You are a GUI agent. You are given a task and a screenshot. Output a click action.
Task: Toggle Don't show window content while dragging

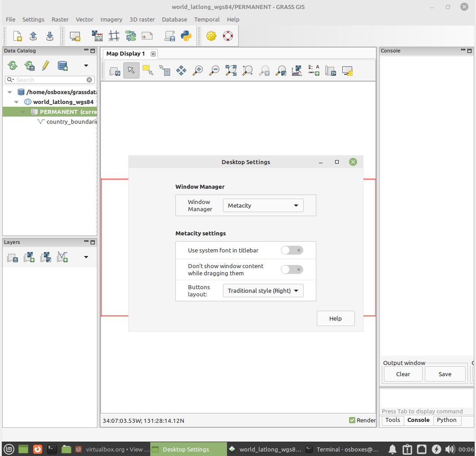pos(292,269)
